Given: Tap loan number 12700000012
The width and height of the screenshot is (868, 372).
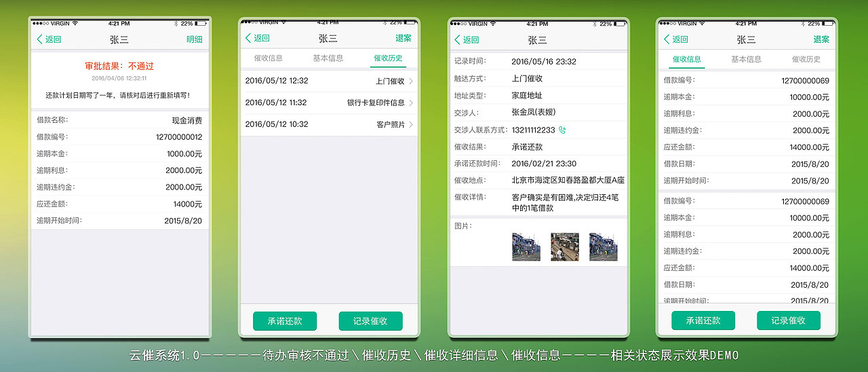Looking at the screenshot, I should pyautogui.click(x=179, y=137).
